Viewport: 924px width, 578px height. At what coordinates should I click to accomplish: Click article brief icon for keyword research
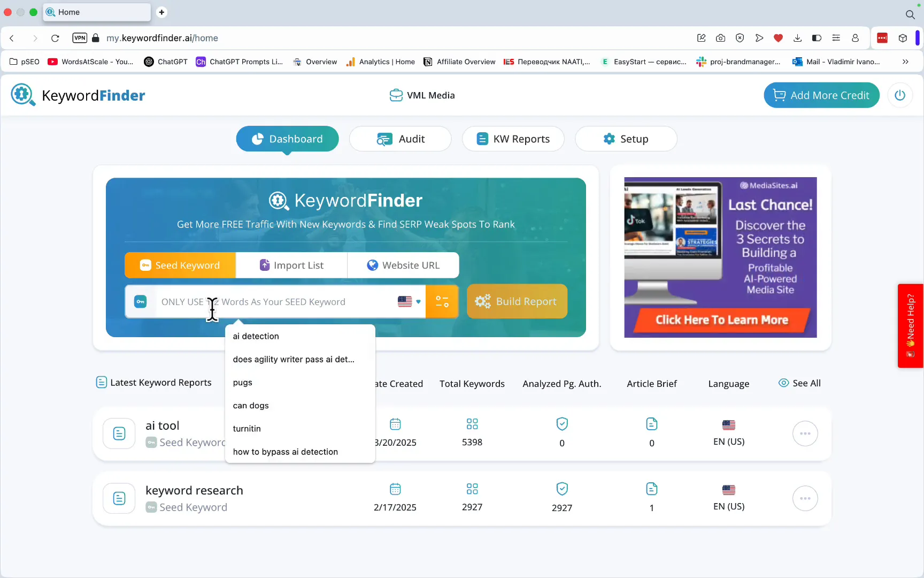652,489
